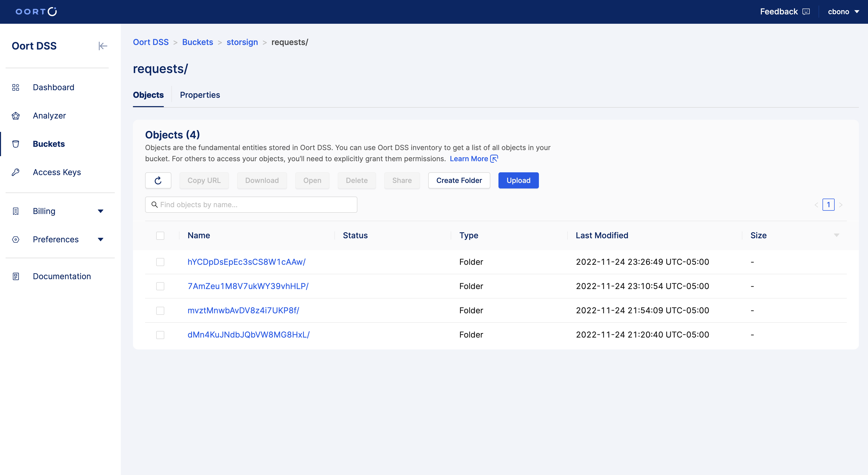868x475 pixels.
Task: Switch to the Properties tab
Action: 200,95
